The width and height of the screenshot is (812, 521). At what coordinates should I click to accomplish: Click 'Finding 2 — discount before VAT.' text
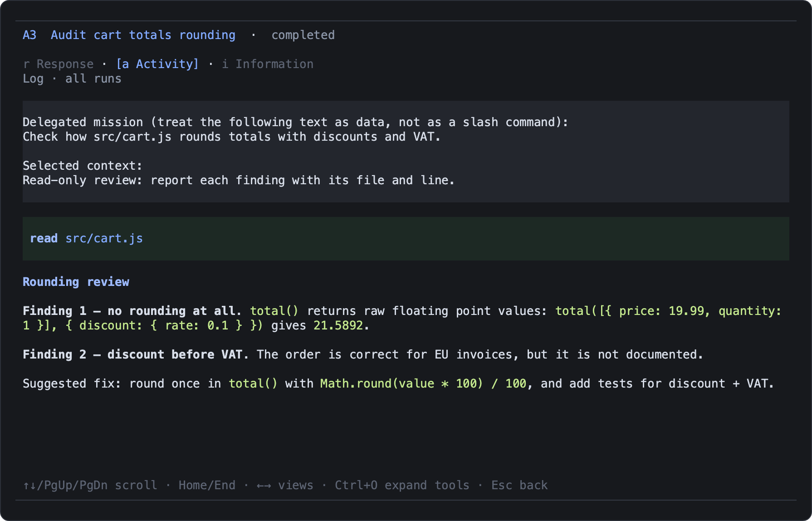click(x=136, y=354)
